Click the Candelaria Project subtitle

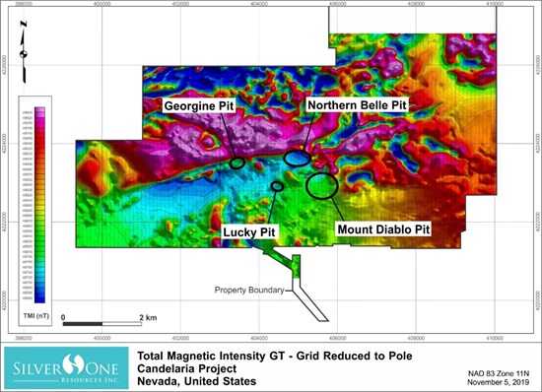pos(186,368)
